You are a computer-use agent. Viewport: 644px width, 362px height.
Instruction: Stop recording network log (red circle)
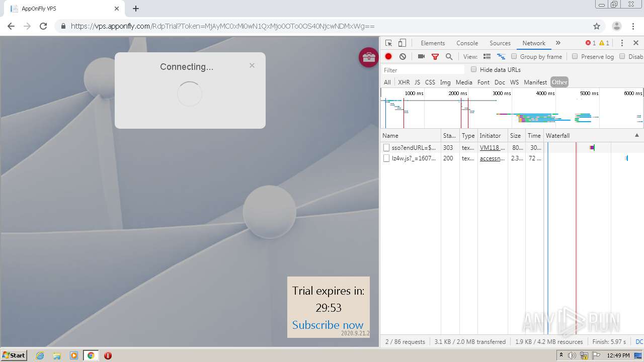click(x=388, y=57)
